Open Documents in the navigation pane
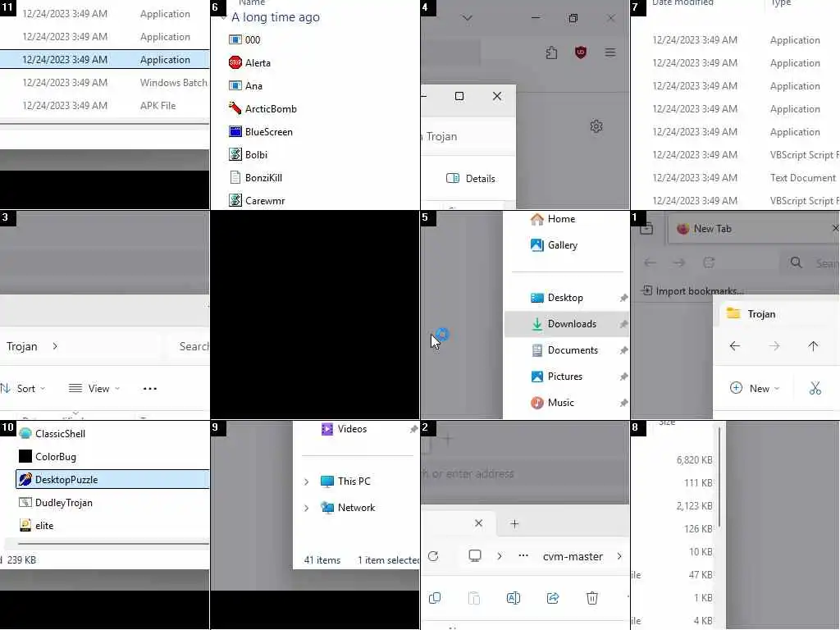Viewport: 840px width, 630px height. click(567, 350)
